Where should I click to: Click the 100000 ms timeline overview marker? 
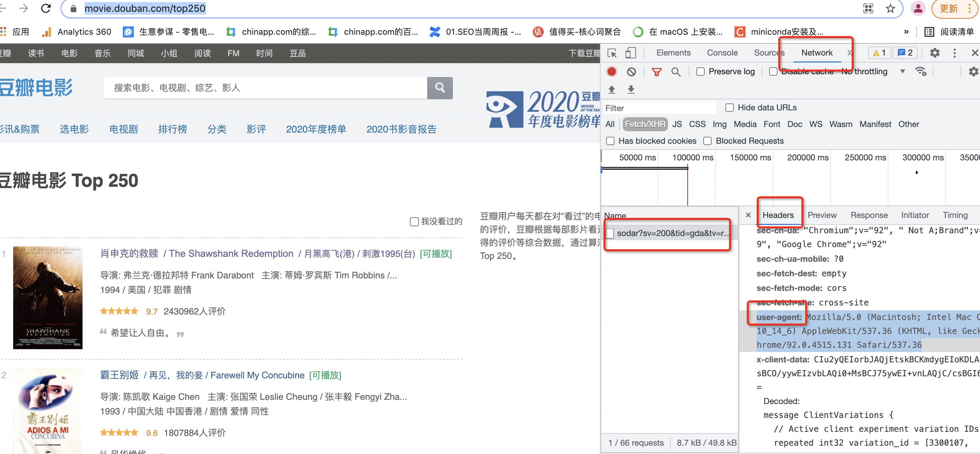pos(693,158)
